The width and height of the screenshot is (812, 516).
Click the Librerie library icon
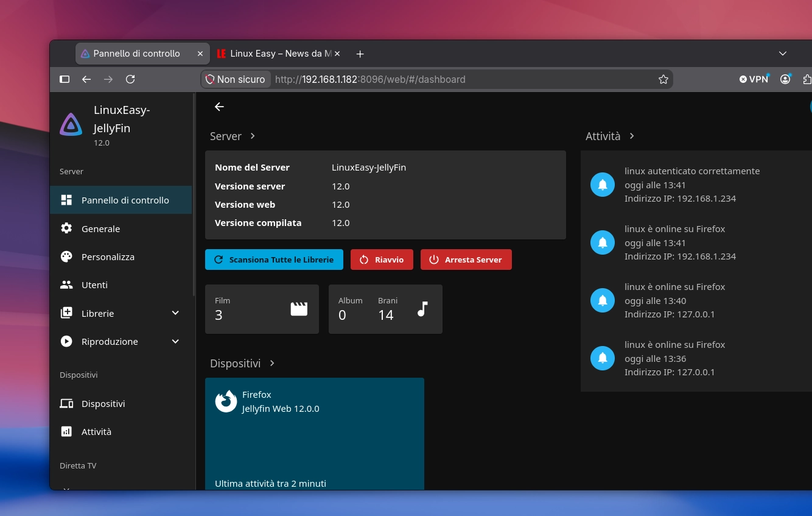pos(66,313)
